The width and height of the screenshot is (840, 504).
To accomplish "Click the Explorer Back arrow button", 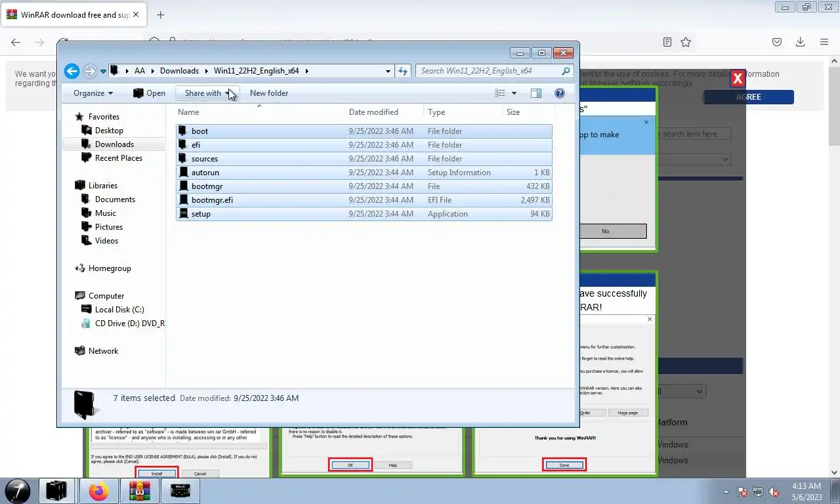I will click(72, 71).
